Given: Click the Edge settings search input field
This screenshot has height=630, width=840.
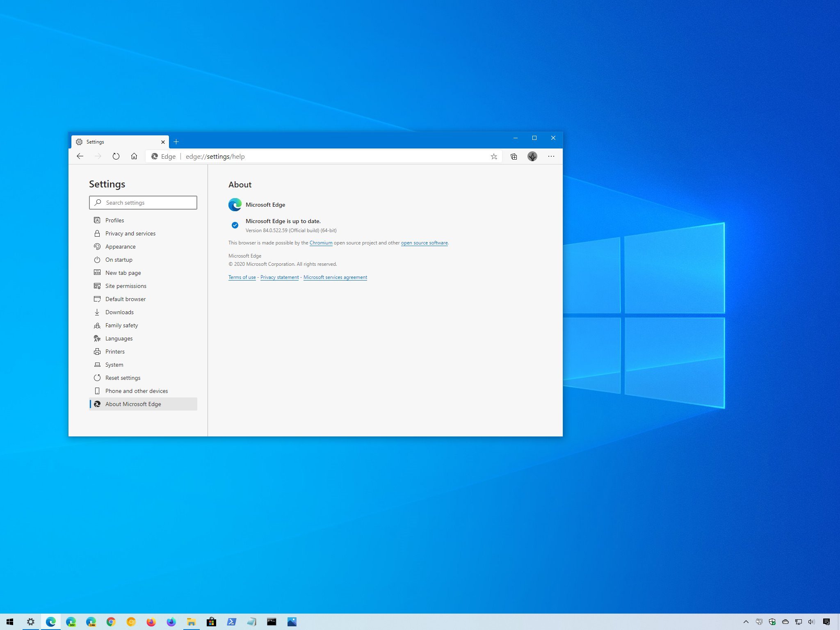Looking at the screenshot, I should click(143, 203).
